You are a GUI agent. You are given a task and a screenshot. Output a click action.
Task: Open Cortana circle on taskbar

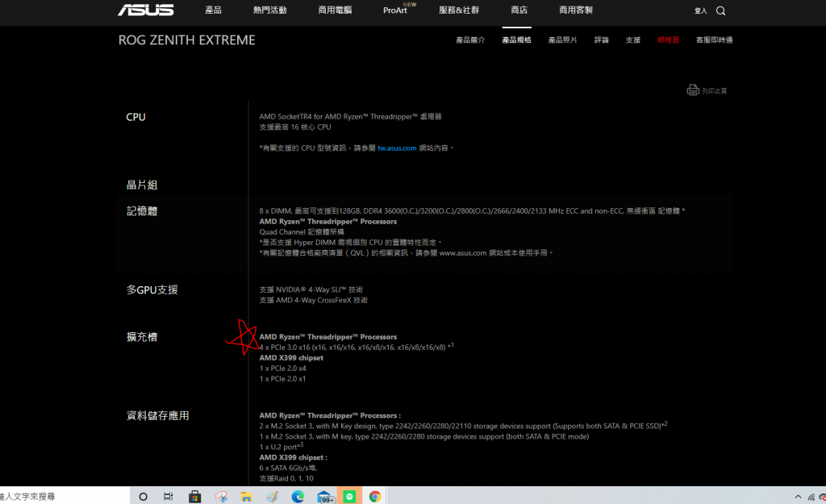(143, 496)
